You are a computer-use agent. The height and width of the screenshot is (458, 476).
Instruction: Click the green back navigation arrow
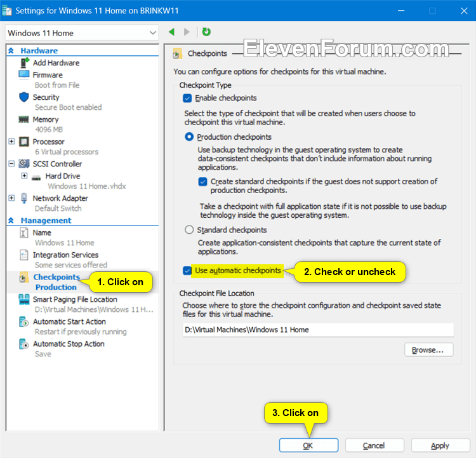[171, 32]
